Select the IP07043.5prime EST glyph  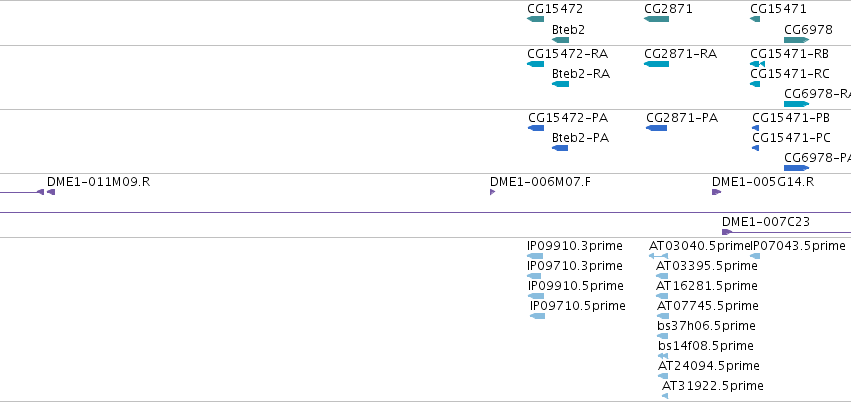point(755,256)
